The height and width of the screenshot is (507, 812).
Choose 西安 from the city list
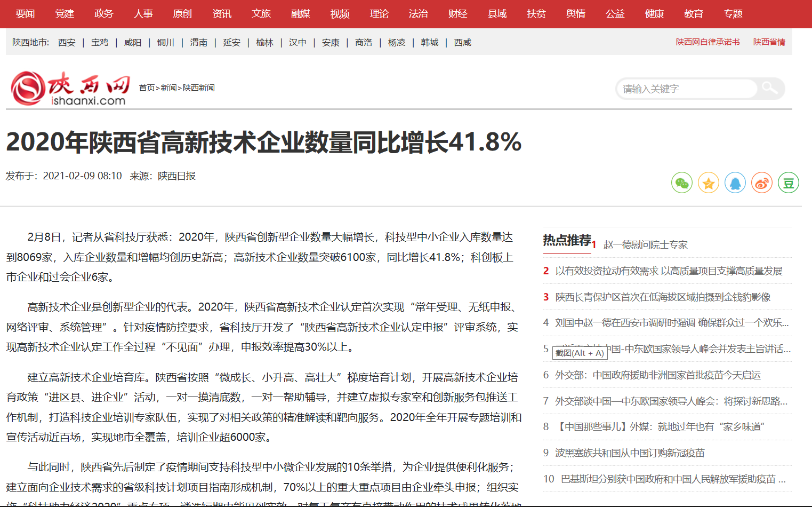click(x=67, y=43)
